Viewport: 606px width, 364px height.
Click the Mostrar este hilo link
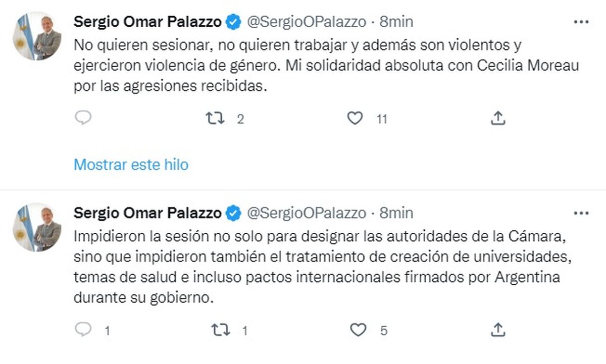pos(131,164)
